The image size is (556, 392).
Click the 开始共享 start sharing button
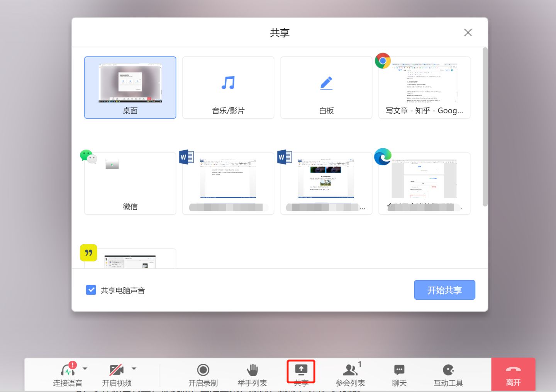tap(444, 290)
